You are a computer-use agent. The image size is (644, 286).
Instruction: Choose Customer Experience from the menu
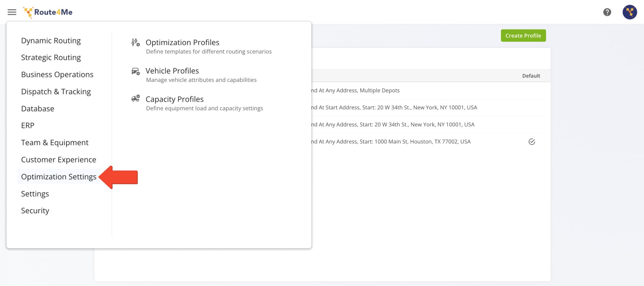click(x=58, y=160)
